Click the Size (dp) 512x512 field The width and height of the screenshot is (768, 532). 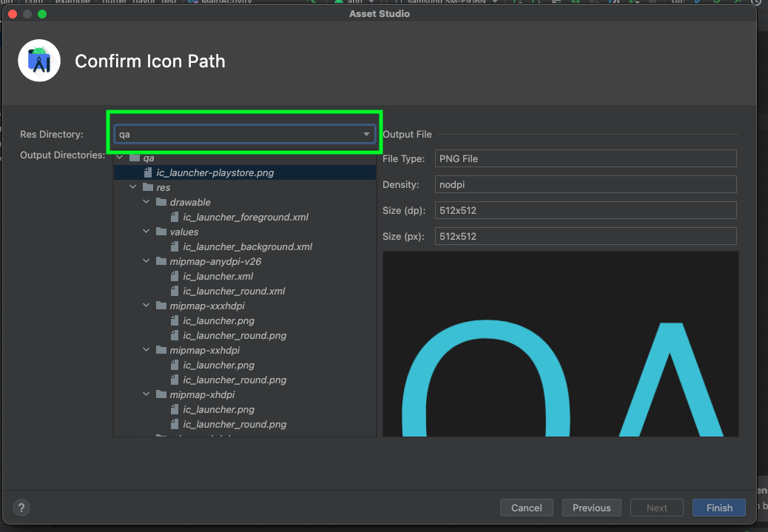coord(586,211)
